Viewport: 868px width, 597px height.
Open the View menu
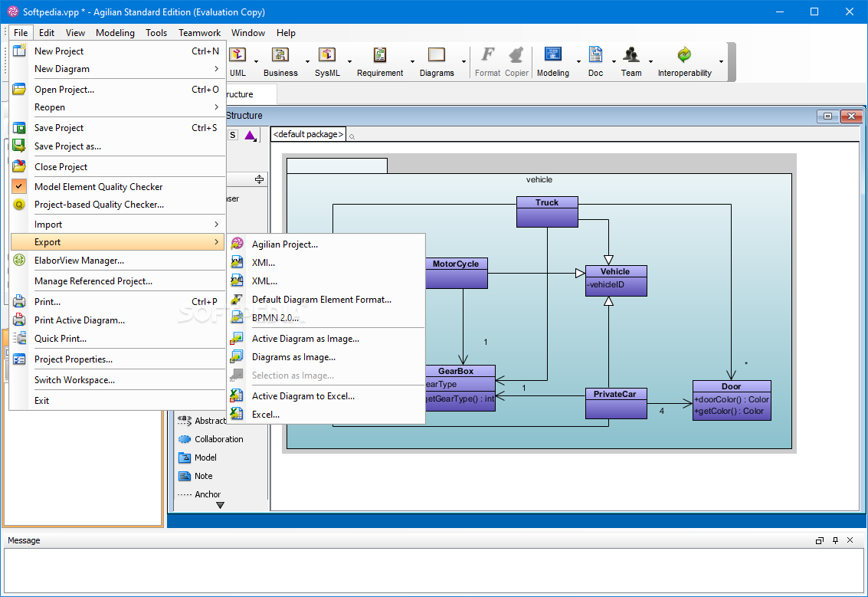[75, 33]
